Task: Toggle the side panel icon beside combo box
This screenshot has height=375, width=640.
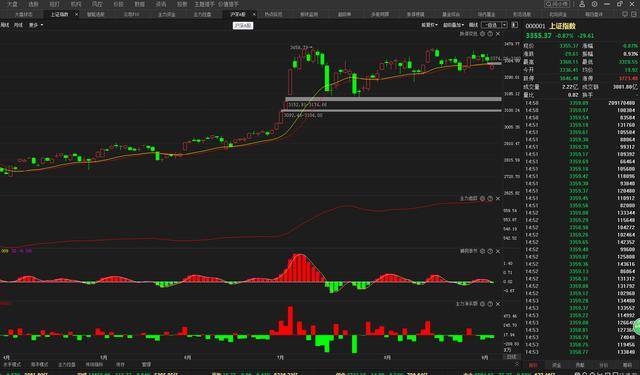Action: pyautogui.click(x=514, y=25)
